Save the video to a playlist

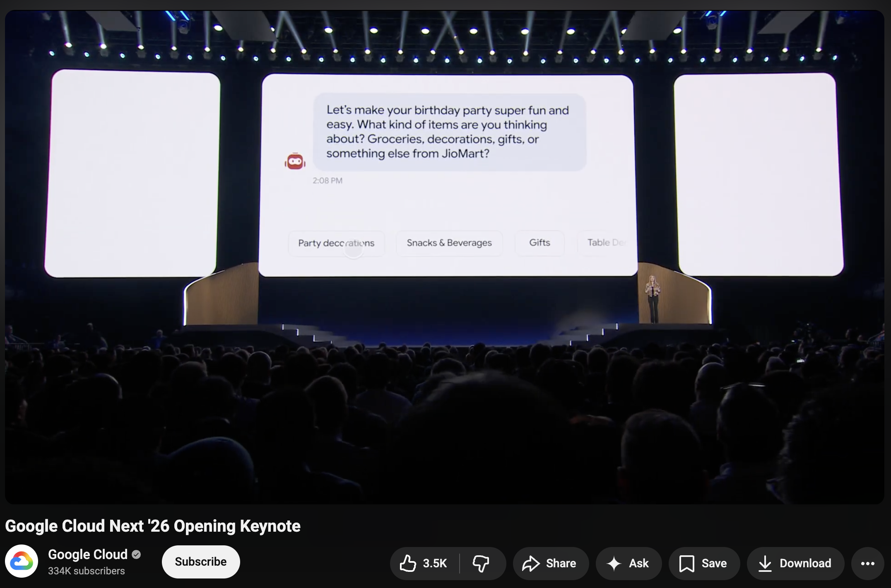point(704,564)
